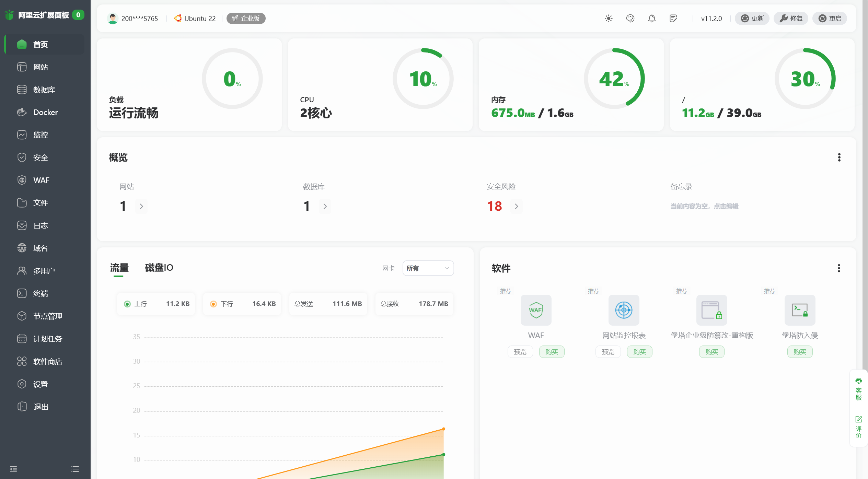This screenshot has height=479, width=868.
Task: Click the WAF software shield icon
Action: point(536,310)
